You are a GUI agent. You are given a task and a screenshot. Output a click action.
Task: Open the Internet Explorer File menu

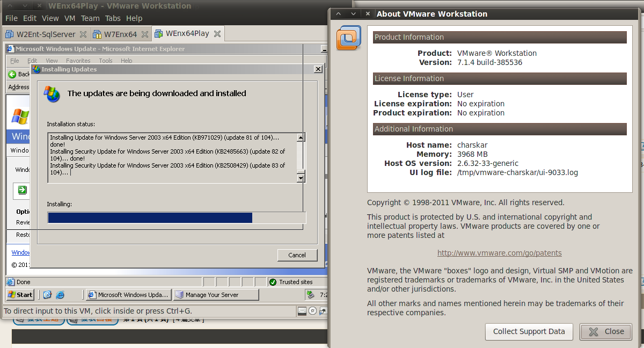(x=14, y=61)
